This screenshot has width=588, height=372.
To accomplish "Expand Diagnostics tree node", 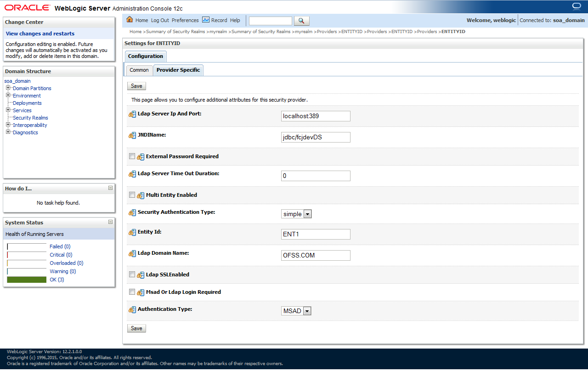I will click(x=8, y=132).
